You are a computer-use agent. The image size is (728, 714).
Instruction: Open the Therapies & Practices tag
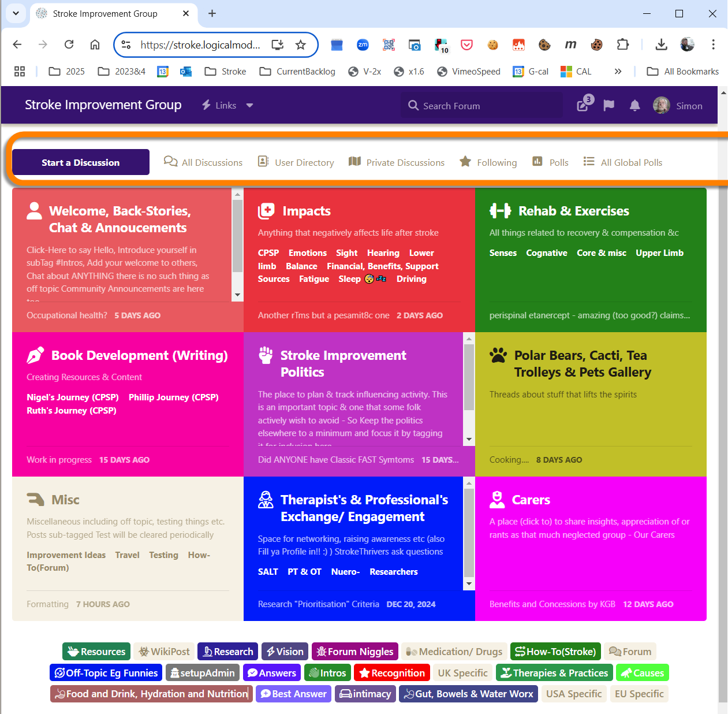[x=554, y=672]
